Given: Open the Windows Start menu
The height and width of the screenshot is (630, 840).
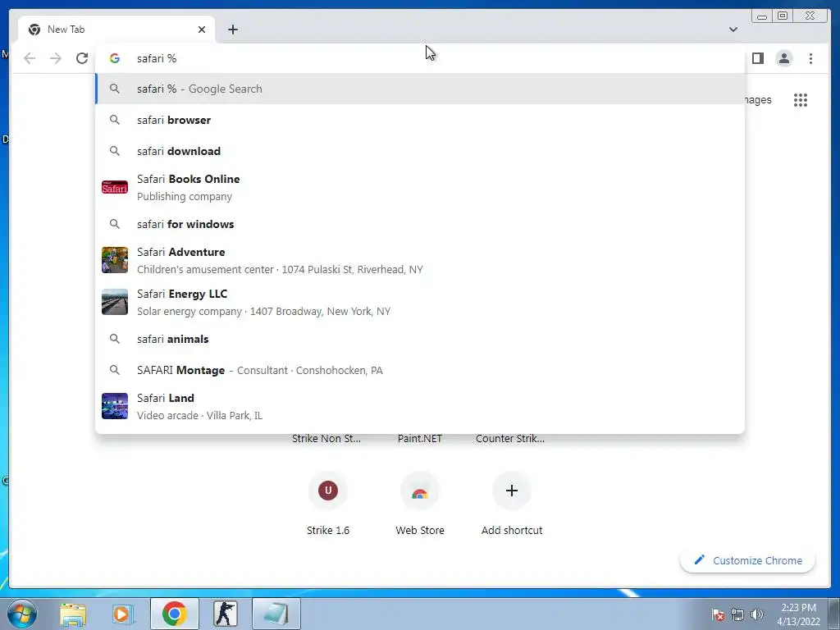Looking at the screenshot, I should pos(22,614).
